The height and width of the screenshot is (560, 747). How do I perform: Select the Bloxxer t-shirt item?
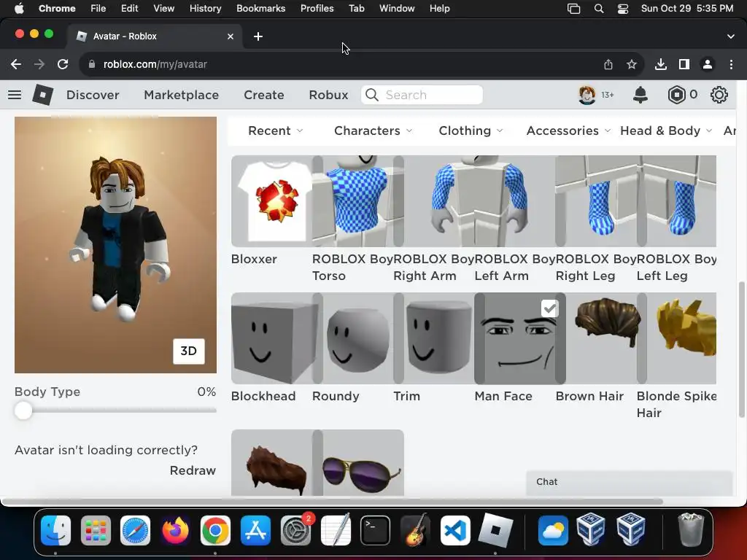point(271,201)
